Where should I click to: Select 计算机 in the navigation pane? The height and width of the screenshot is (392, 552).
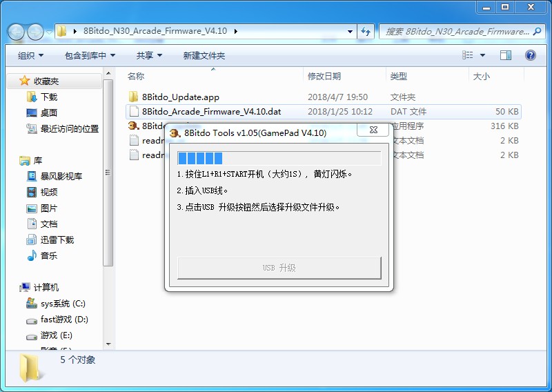(46, 287)
